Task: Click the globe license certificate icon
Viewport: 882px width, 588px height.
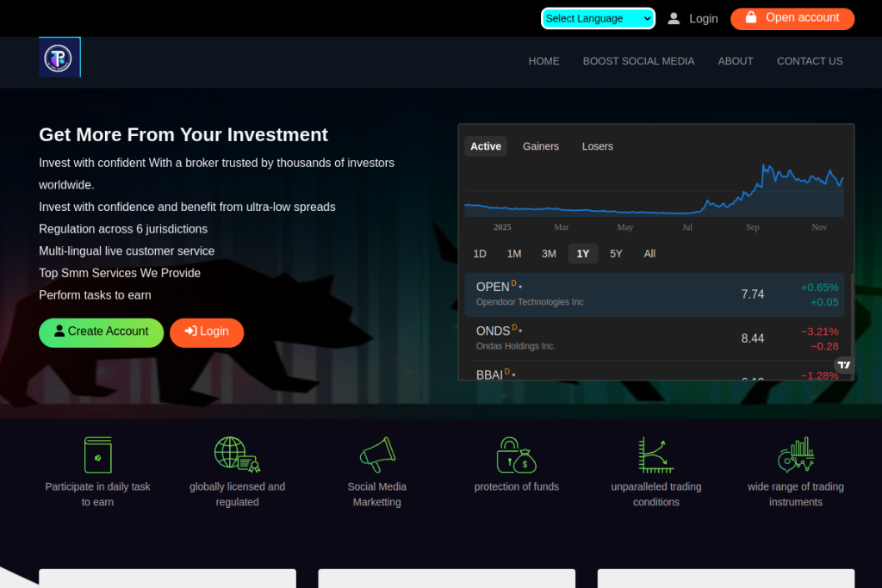Action: click(x=237, y=455)
